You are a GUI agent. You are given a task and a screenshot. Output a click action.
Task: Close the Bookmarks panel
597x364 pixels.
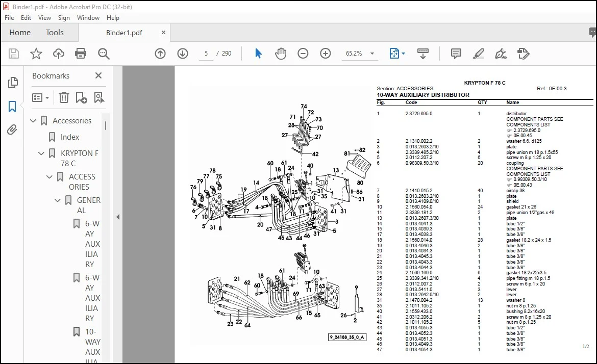click(98, 75)
